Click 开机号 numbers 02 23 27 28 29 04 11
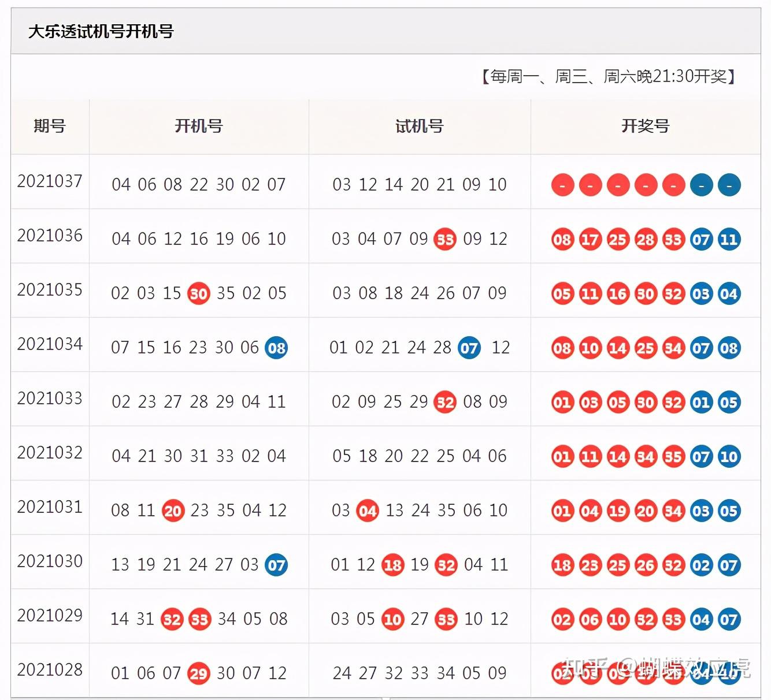The image size is (771, 700). tap(199, 402)
